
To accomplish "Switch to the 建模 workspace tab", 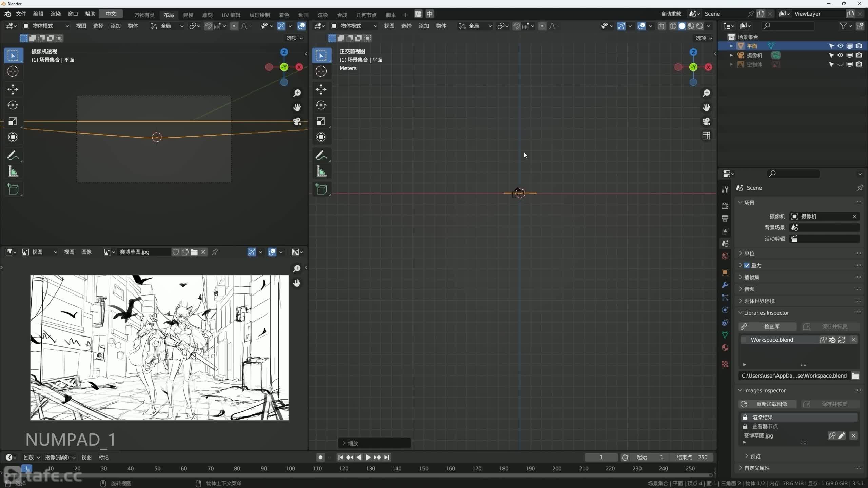I will 188,15.
